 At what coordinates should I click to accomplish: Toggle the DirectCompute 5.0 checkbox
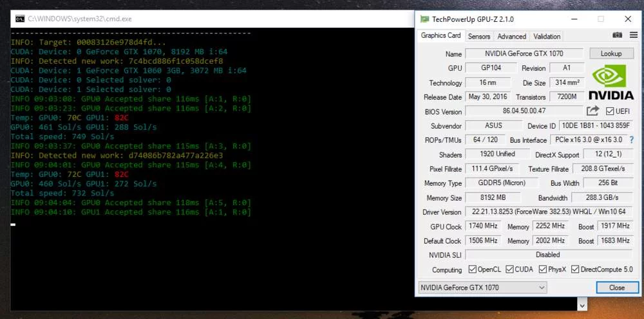[574, 269]
